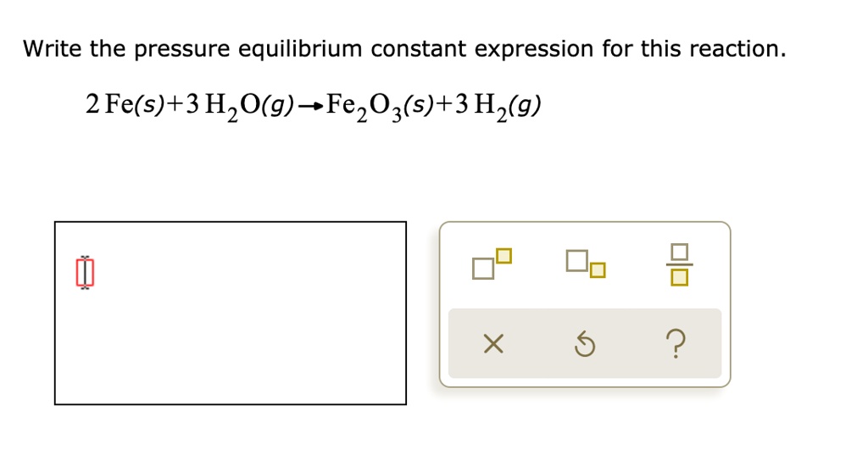Select the red placeholder box in the answer
The width and height of the screenshot is (868, 461).
point(82,273)
